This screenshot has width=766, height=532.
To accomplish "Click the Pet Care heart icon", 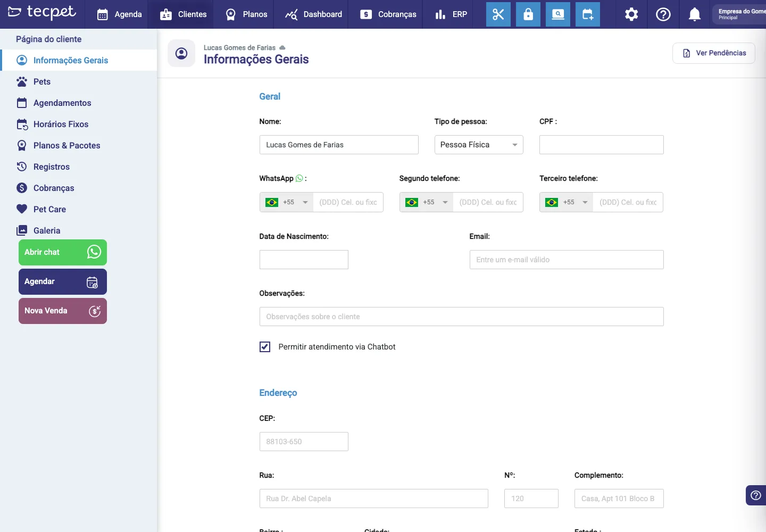I will (22, 209).
